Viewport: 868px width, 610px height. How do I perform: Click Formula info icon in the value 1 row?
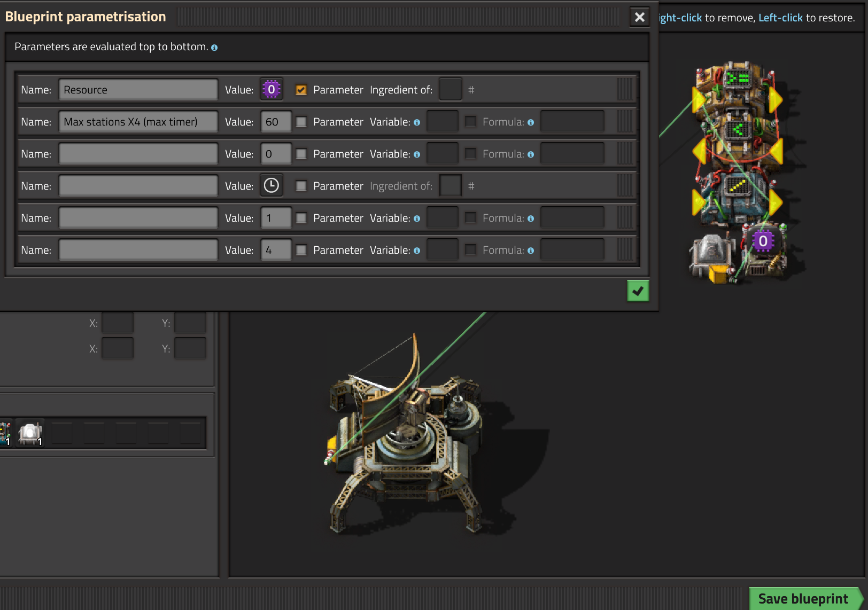531,218
